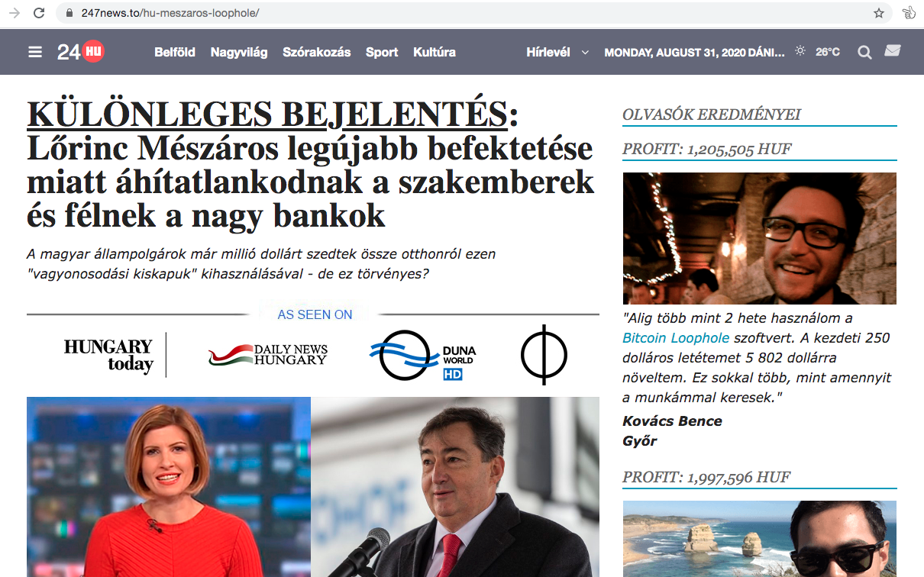Expand the Hírlevél dropdown chevron
The image size is (924, 577).
585,53
